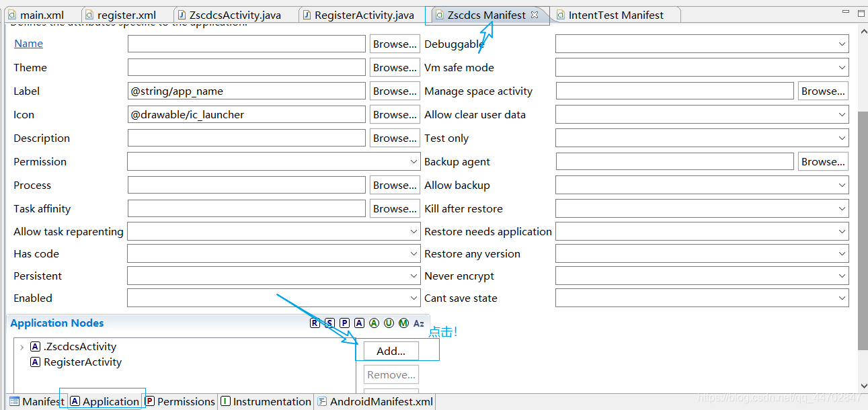Open the Test only dropdown
The width and height of the screenshot is (868, 410).
[x=702, y=138]
